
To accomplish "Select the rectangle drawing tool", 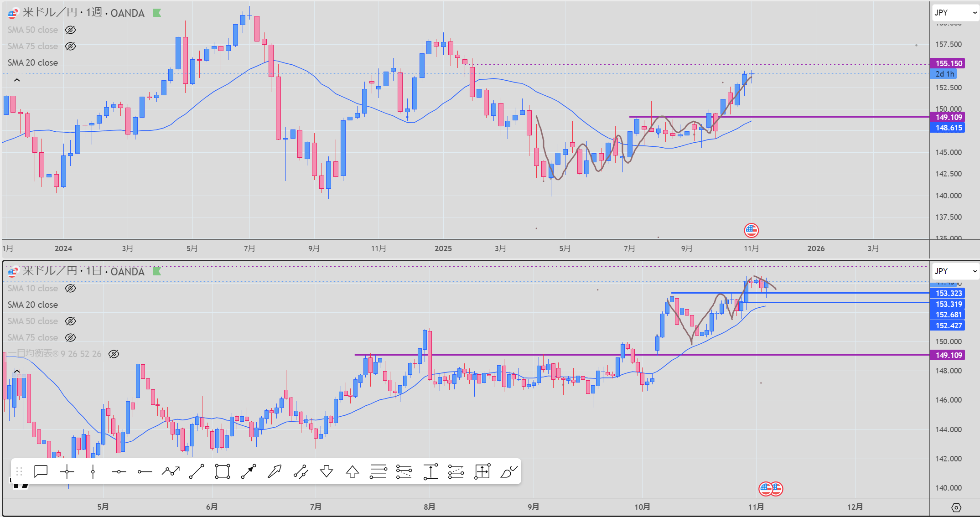I will (x=223, y=471).
